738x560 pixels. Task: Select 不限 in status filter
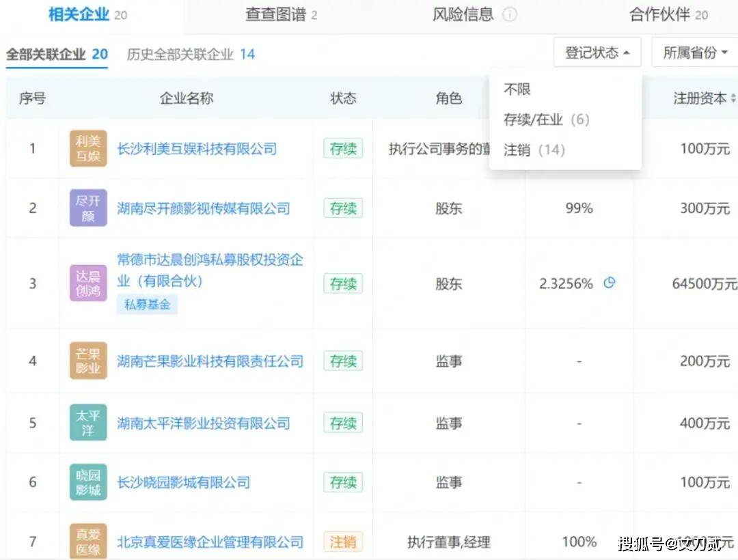click(x=517, y=89)
